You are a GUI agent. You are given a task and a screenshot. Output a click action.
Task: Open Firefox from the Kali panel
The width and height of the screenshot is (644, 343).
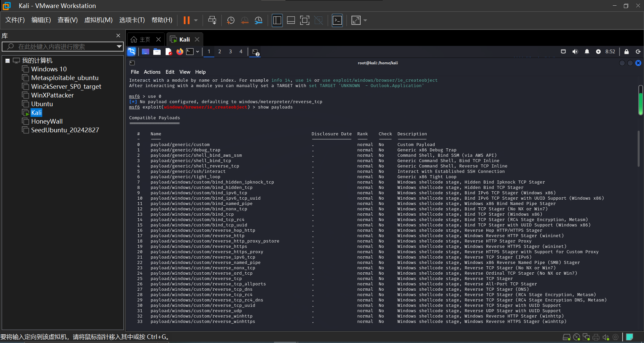(180, 52)
